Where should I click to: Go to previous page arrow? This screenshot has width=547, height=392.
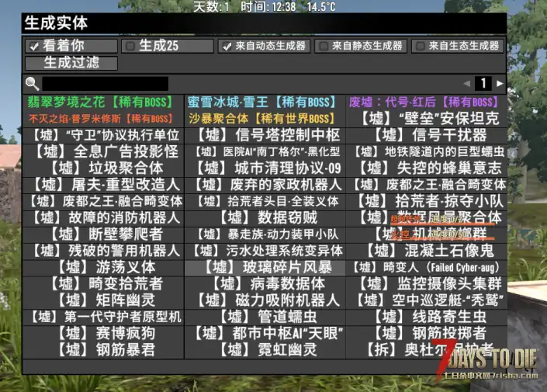[x=467, y=83]
